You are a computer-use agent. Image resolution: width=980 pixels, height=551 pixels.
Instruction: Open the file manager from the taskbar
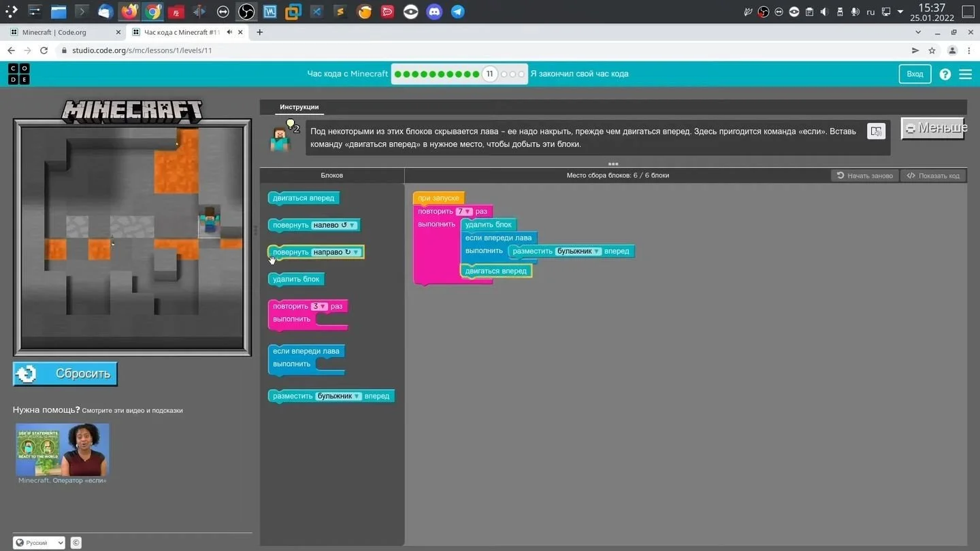59,12
